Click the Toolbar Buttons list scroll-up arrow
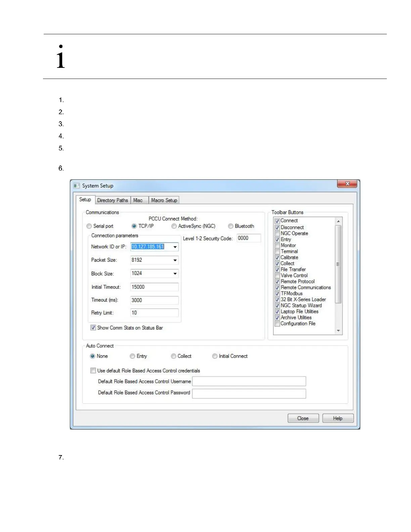 [338, 221]
